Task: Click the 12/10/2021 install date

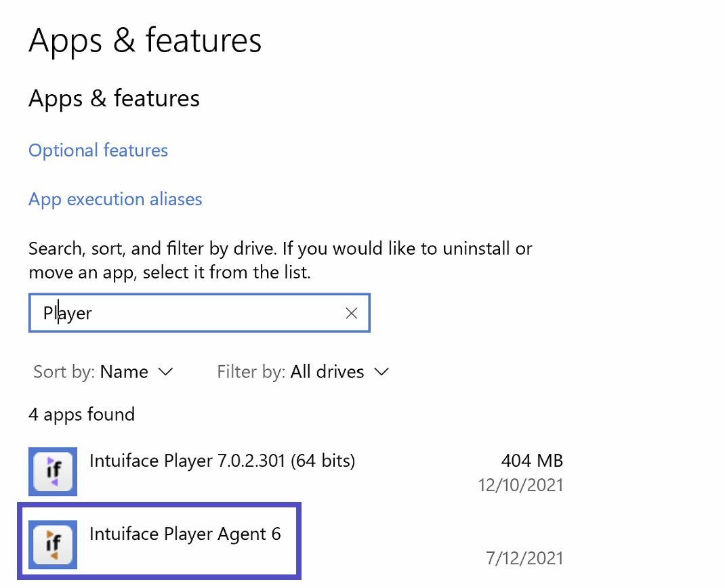Action: [x=520, y=485]
